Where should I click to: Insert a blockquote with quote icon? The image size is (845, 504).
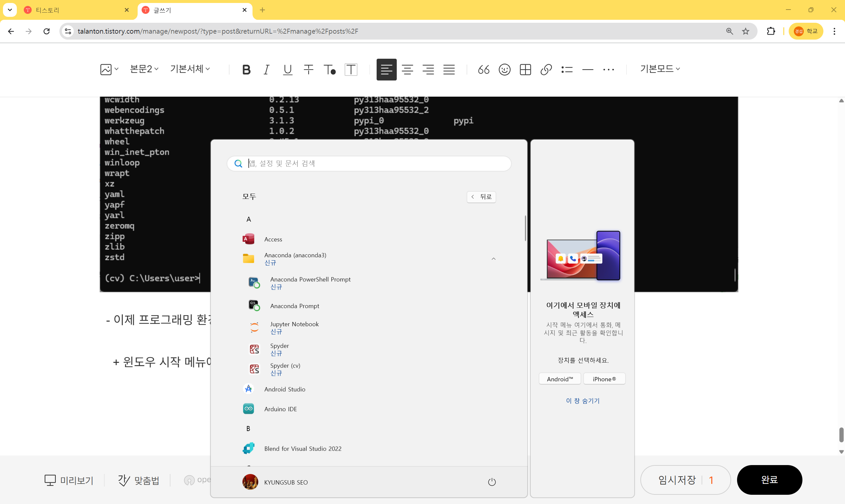pos(484,70)
